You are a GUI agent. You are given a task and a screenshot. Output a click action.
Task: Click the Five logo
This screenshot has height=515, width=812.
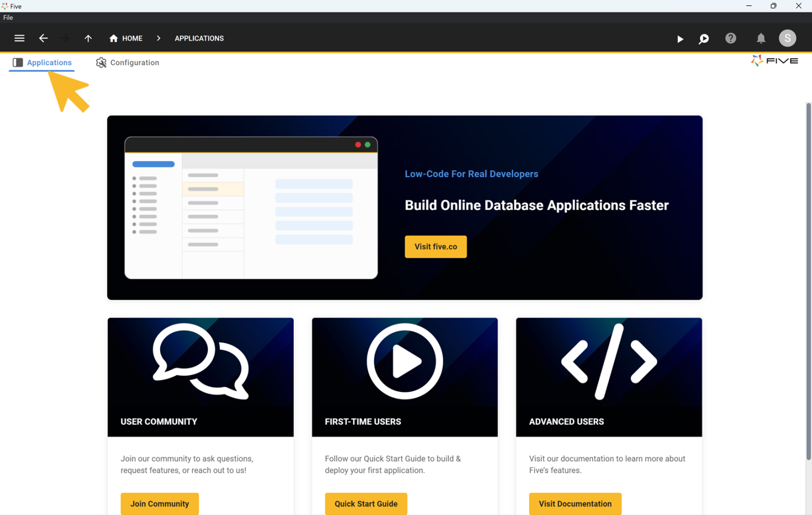click(x=774, y=60)
